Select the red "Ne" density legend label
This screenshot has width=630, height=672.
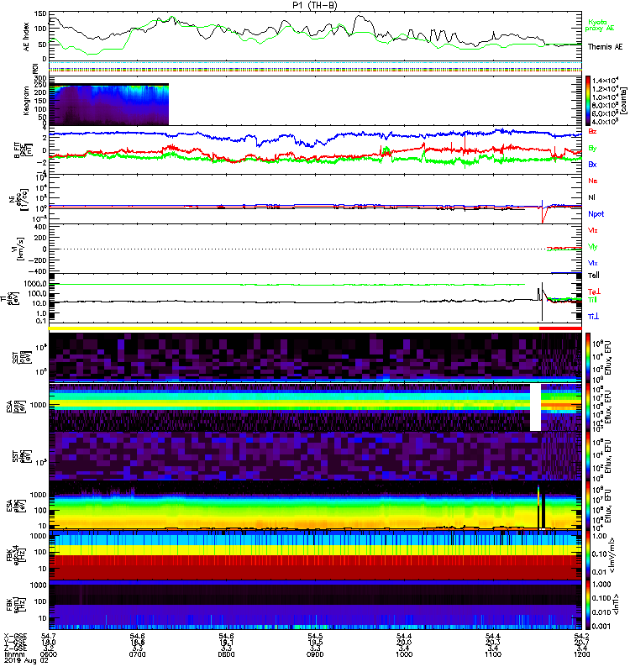click(592, 181)
